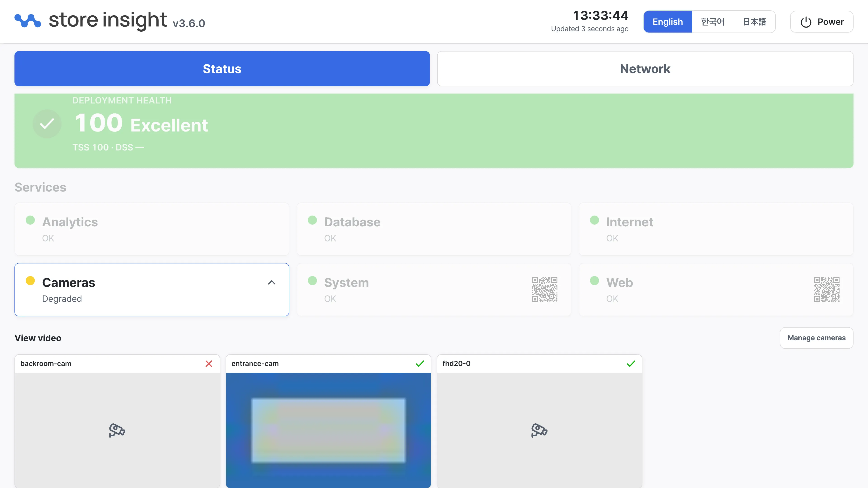Open the entrance-cam video thumbnail
The height and width of the screenshot is (488, 868).
pyautogui.click(x=328, y=430)
